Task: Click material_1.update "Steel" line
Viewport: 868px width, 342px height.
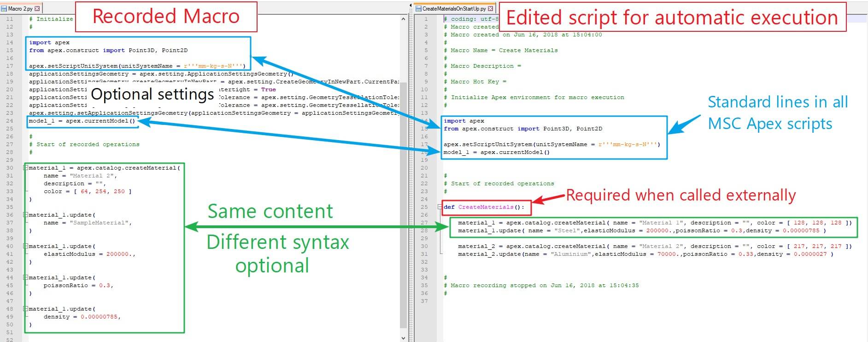Action: [x=642, y=230]
